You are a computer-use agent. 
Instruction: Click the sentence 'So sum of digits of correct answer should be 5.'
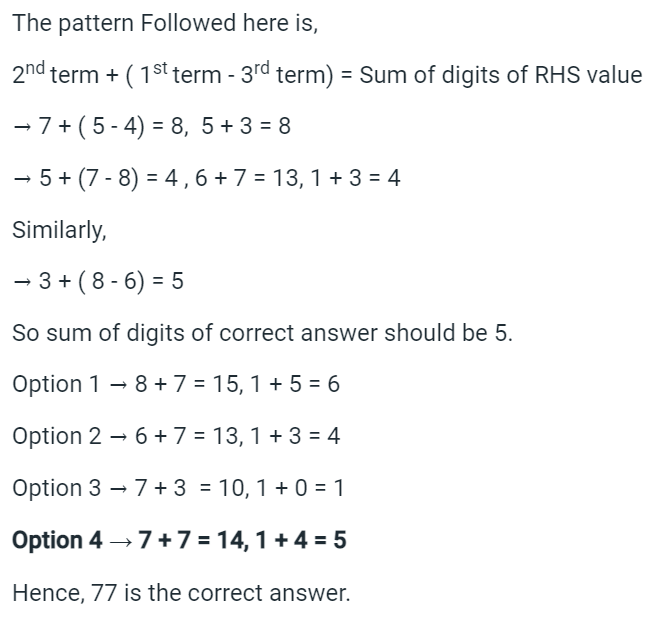[x=262, y=333]
